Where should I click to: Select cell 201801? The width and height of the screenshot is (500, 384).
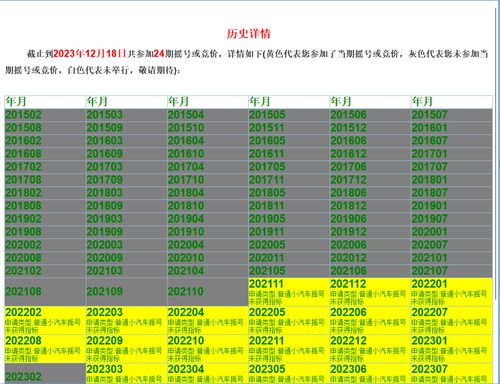click(452, 180)
